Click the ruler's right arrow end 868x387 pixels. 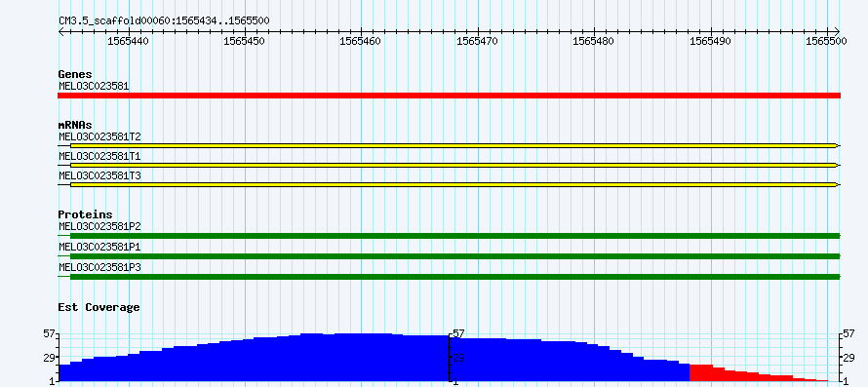[x=837, y=31]
